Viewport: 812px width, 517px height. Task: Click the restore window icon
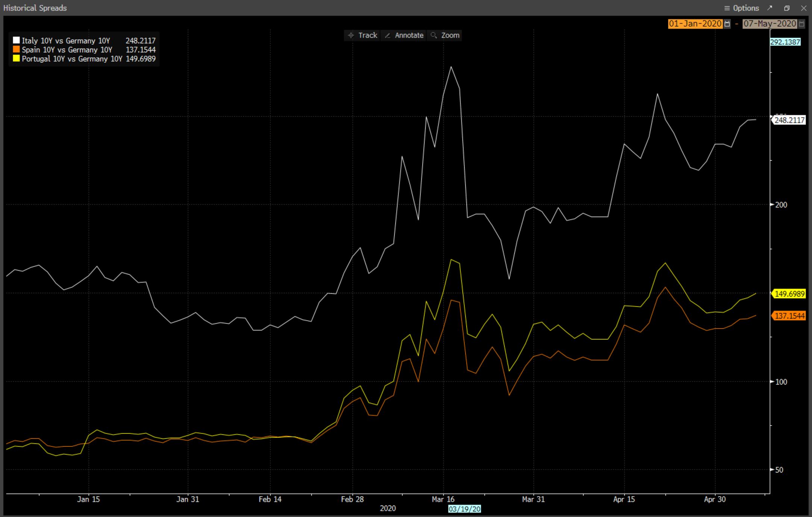point(787,8)
